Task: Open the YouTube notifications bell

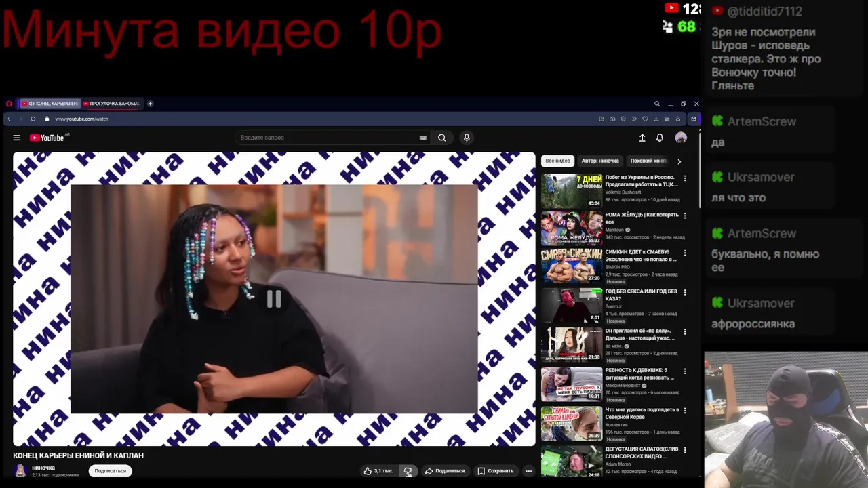Action: 660,138
